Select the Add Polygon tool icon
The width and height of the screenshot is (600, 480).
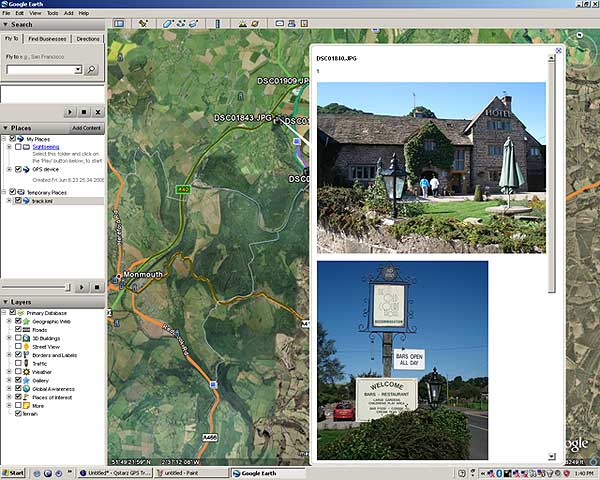click(x=168, y=24)
